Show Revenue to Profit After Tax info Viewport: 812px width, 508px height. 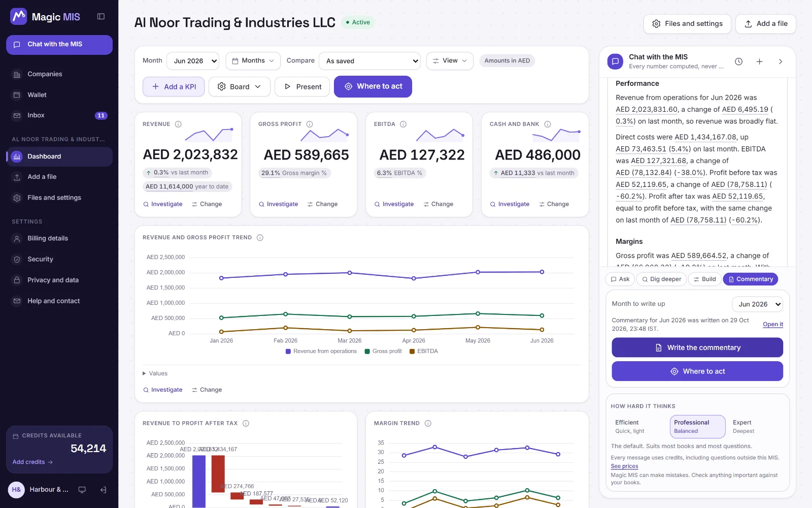(246, 423)
